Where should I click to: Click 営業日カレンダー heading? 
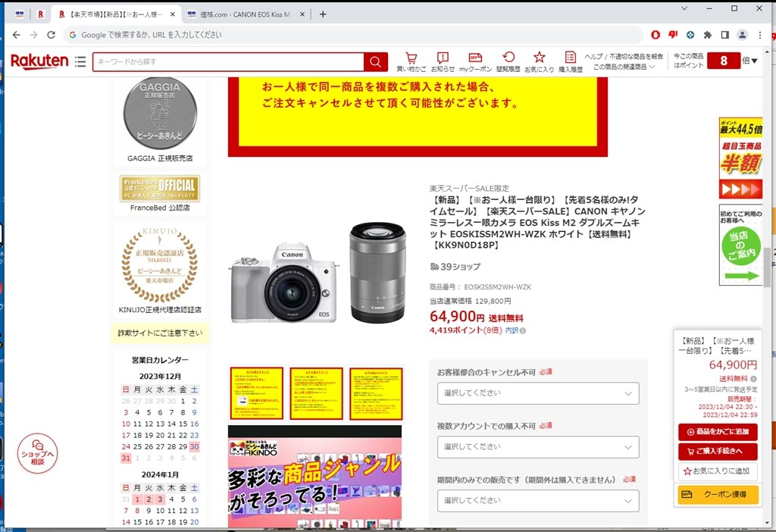pyautogui.click(x=160, y=360)
